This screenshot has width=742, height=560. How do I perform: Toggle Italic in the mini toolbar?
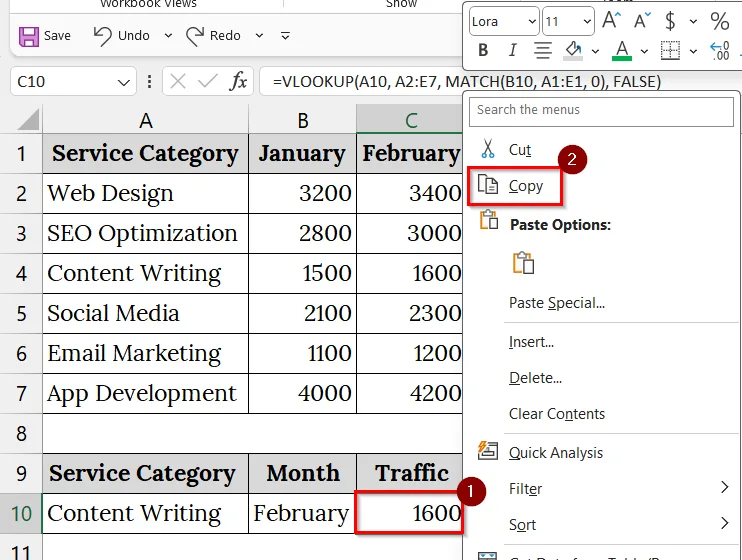pyautogui.click(x=512, y=50)
